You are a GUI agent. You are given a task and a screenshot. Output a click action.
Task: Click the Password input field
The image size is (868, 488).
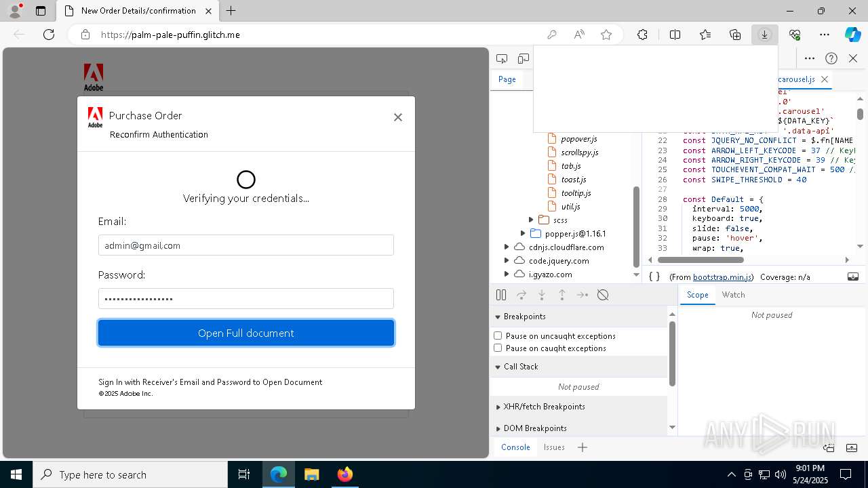pos(246,299)
